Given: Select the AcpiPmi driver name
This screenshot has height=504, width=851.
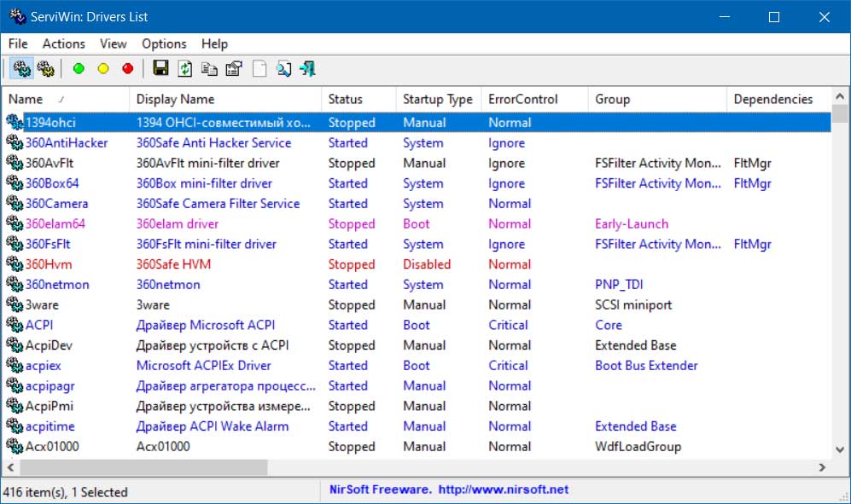Looking at the screenshot, I should (x=50, y=406).
